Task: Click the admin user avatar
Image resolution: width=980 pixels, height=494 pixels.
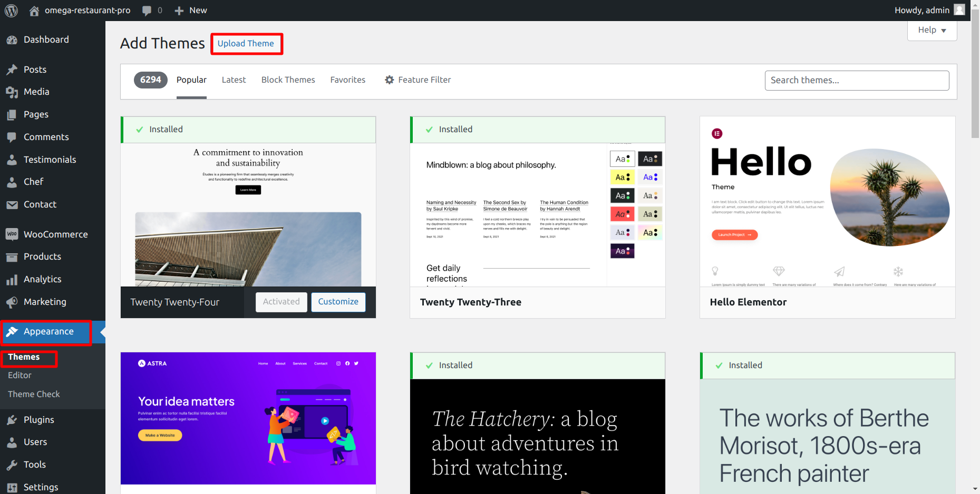Action: (959, 10)
